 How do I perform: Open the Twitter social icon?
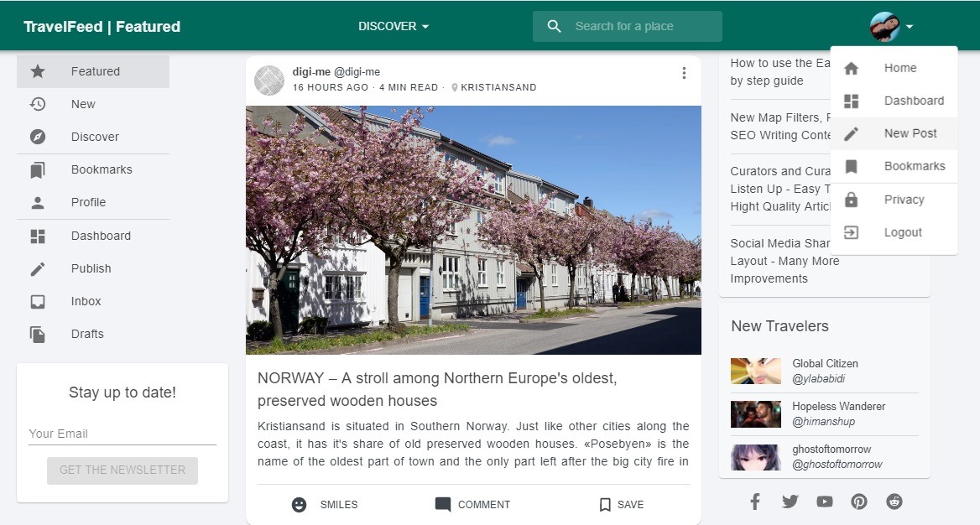(x=790, y=502)
